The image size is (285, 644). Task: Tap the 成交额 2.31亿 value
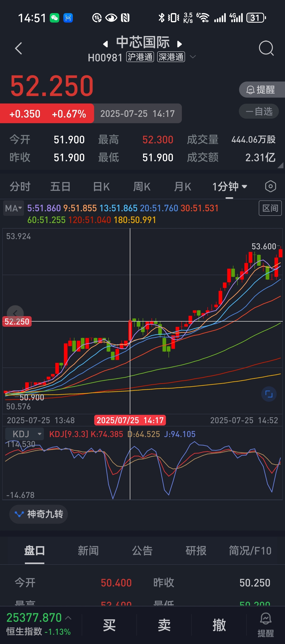point(260,158)
